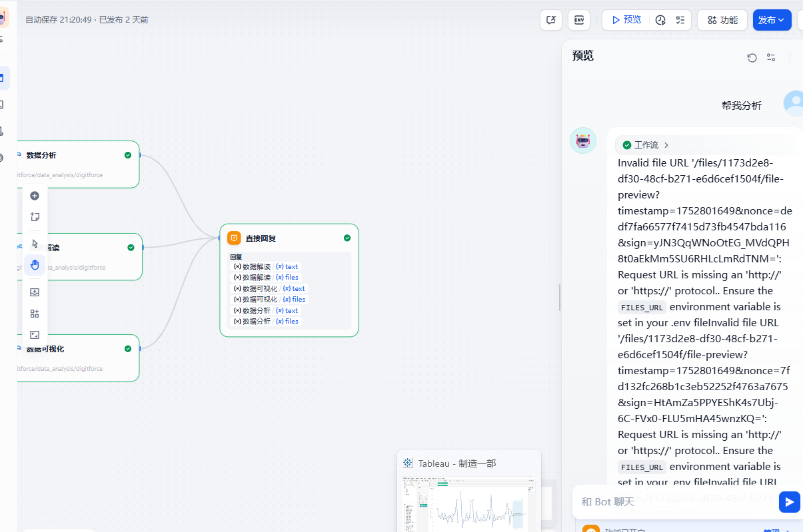Expand the 发布 publish dropdown
This screenshot has width=803, height=532.
tap(772, 20)
